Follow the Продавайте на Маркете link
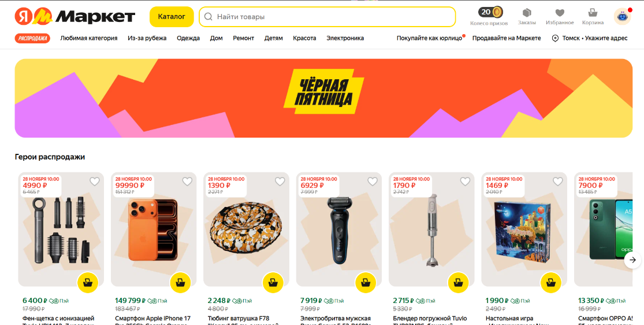The height and width of the screenshot is (325, 644). coord(507,38)
